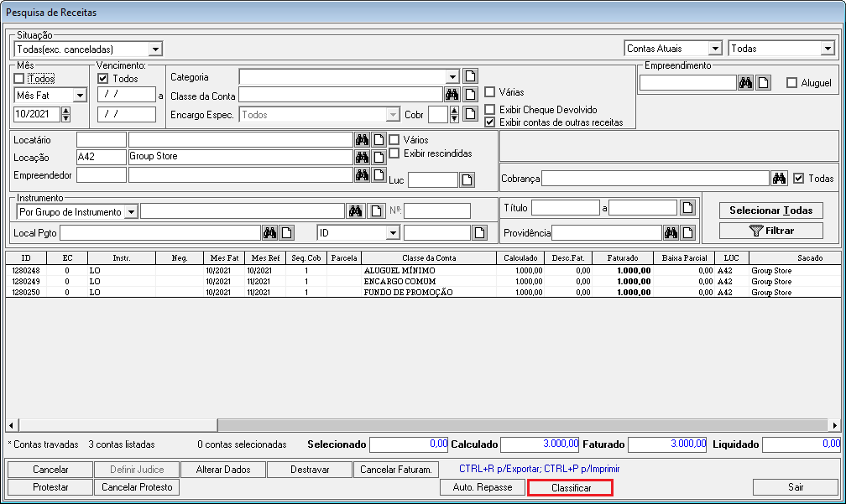
Task: Enable Exibir Cheque Devolvido
Action: (x=489, y=109)
